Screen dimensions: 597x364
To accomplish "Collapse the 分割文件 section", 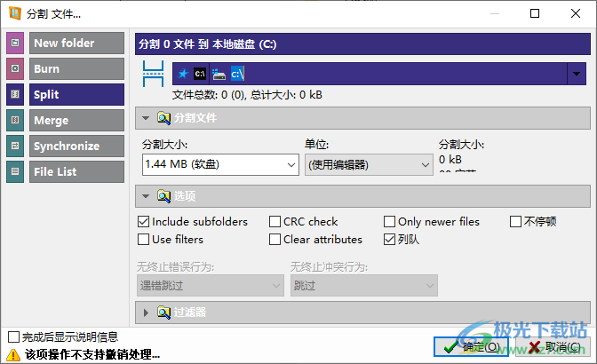I will click(146, 118).
